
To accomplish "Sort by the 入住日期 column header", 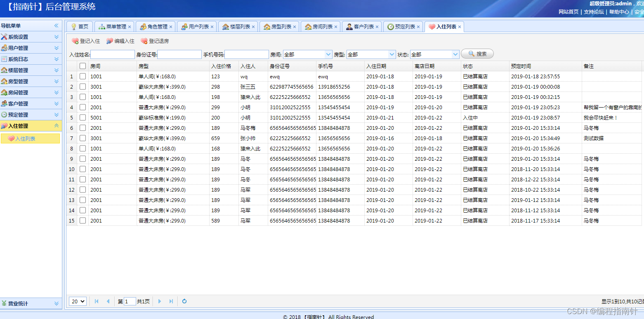I will pyautogui.click(x=389, y=66).
